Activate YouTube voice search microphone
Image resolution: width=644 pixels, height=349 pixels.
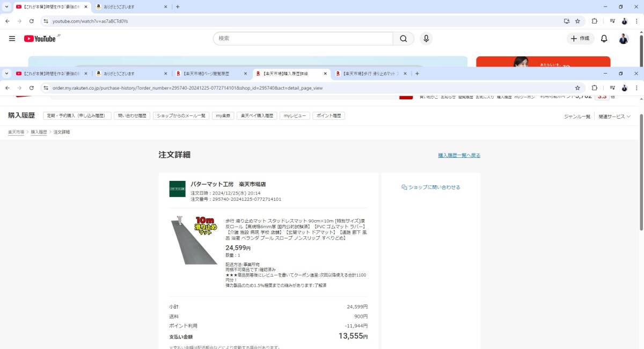coord(426,39)
